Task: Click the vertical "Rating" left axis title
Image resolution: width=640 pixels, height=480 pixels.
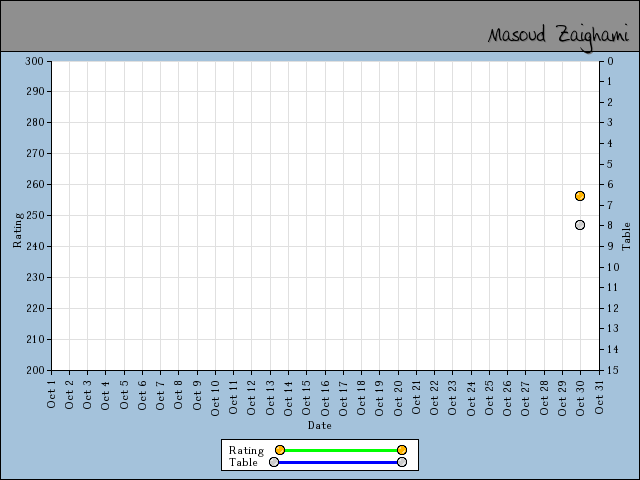Action: [17, 229]
